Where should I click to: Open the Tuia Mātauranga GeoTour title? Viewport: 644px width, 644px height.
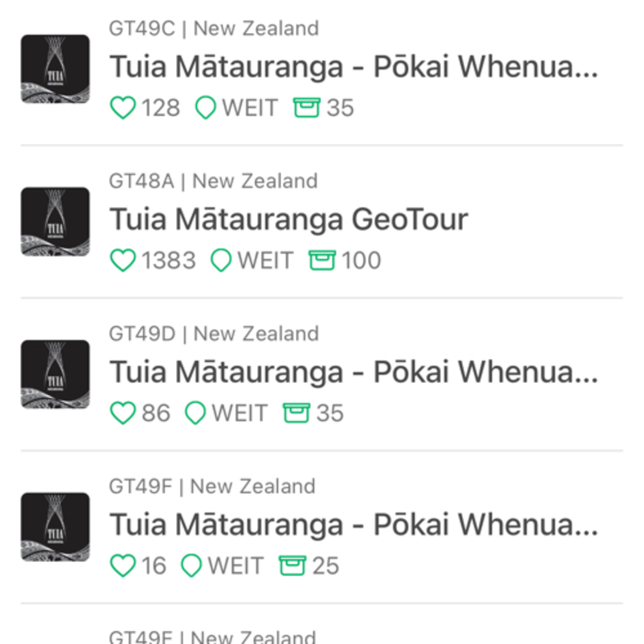pyautogui.click(x=289, y=219)
